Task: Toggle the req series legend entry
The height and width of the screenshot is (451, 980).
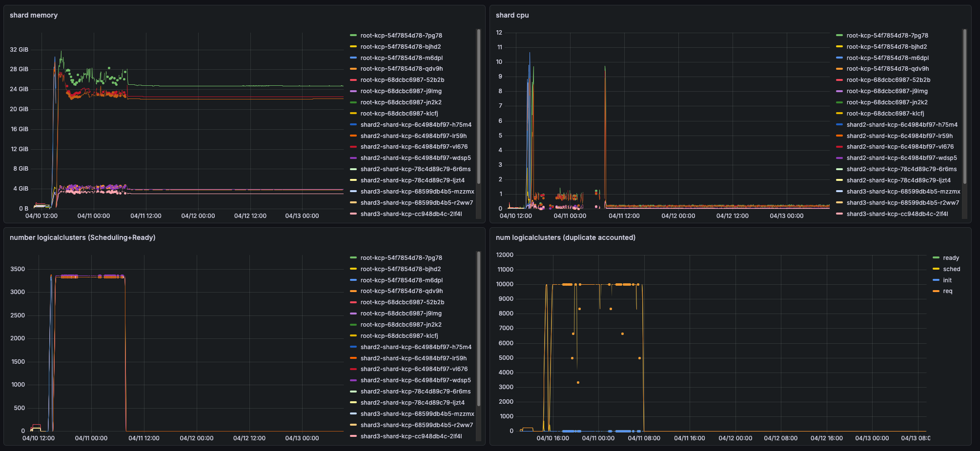Action: coord(947,291)
